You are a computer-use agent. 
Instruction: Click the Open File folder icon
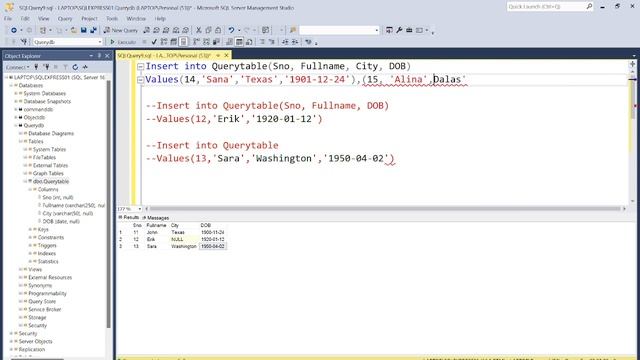tap(73, 30)
